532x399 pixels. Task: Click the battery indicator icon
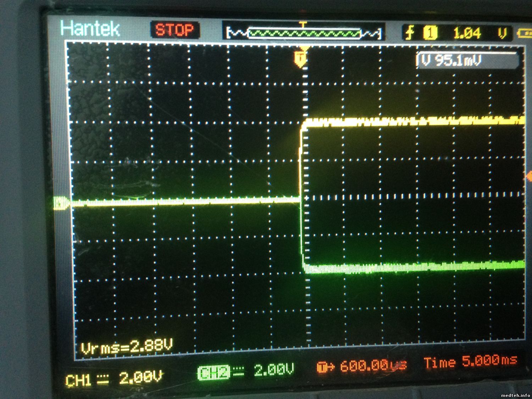point(524,33)
